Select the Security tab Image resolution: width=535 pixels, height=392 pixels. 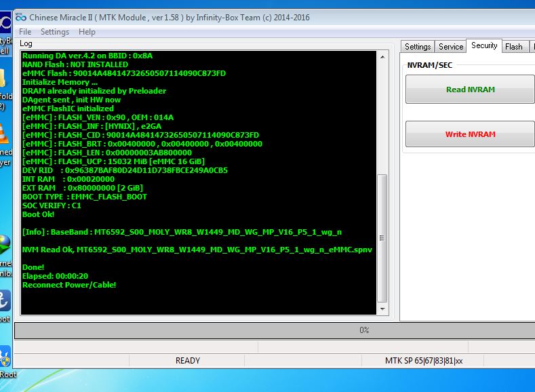(x=484, y=45)
